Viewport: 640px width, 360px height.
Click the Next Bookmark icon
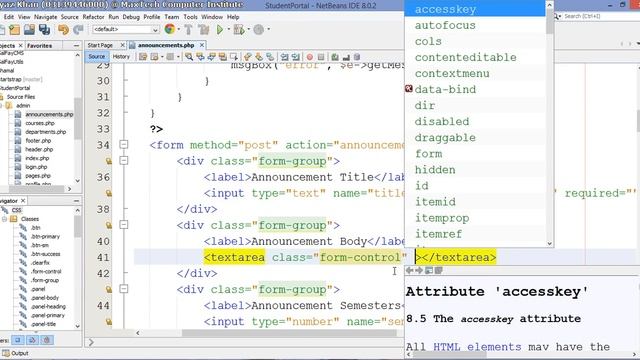click(x=259, y=57)
